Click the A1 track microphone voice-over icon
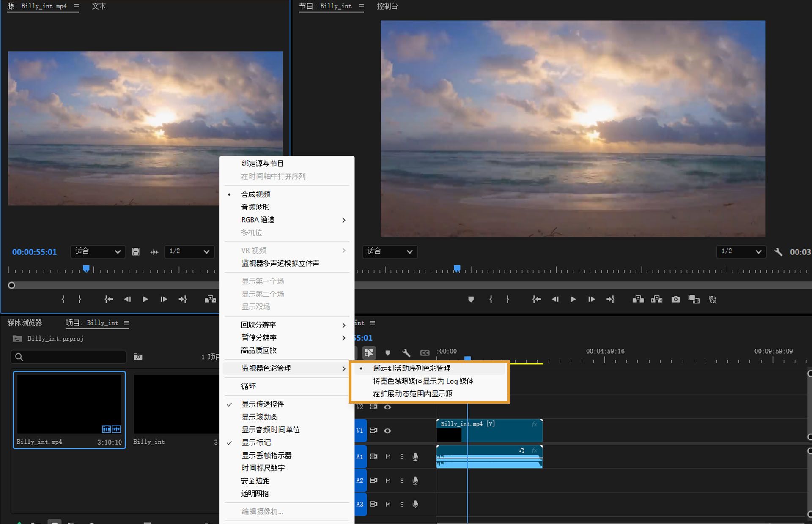 click(415, 456)
